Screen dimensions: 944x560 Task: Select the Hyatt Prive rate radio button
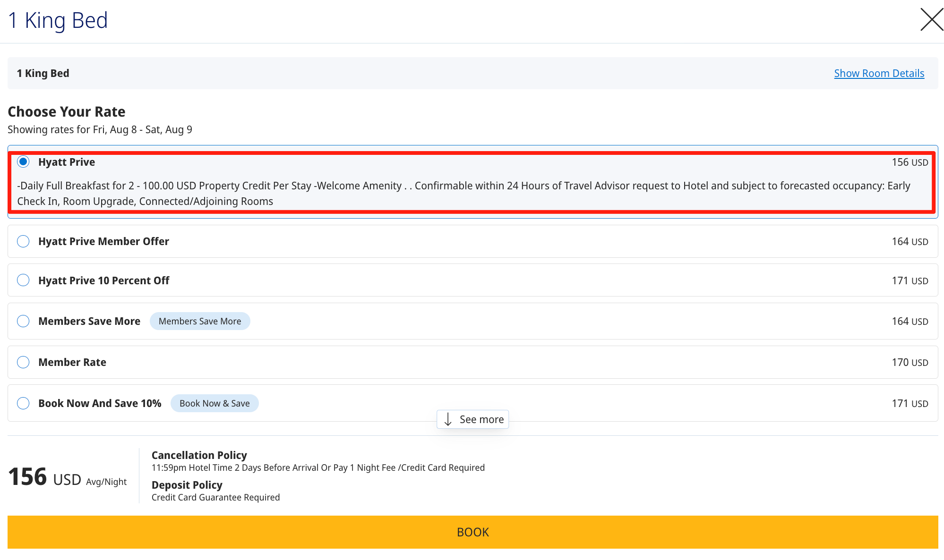pyautogui.click(x=23, y=162)
